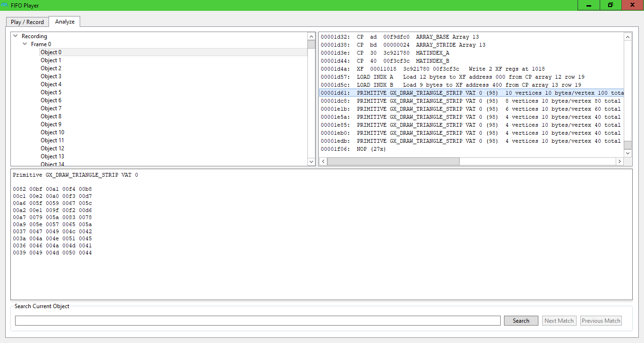This screenshot has width=644, height=343.
Task: Select the 00001e5a PRIMITIVE command line
Action: point(471,117)
